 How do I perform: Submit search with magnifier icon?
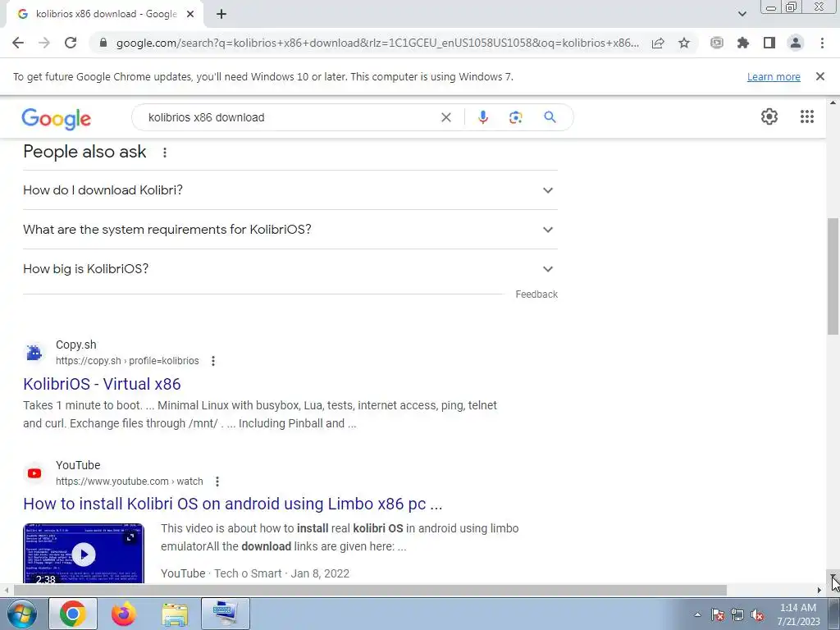[x=550, y=116]
